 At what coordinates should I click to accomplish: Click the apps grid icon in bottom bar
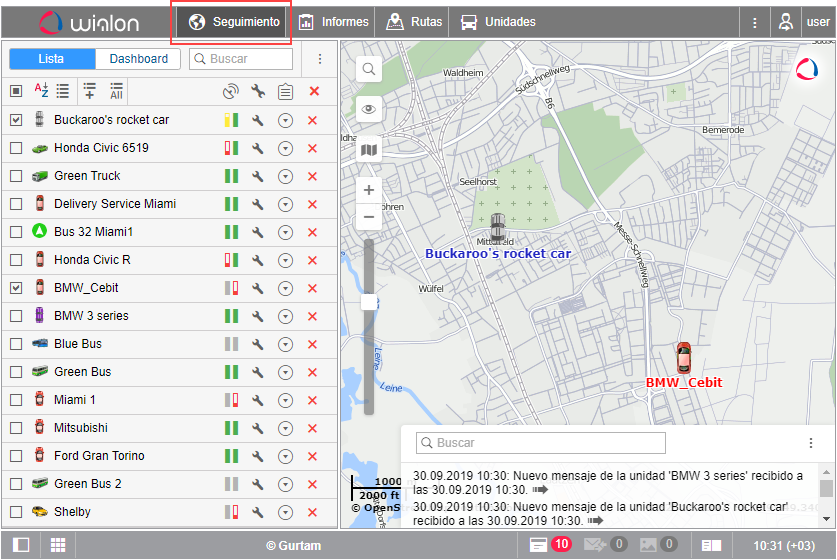[x=58, y=545]
